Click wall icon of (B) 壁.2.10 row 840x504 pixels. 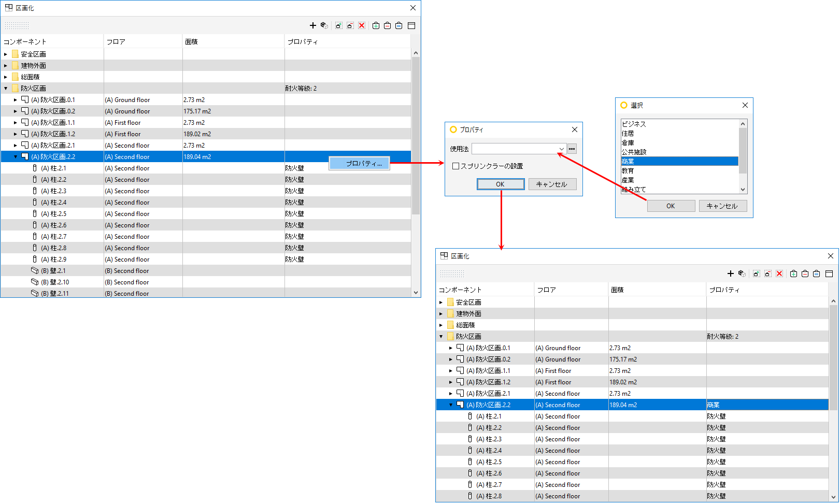(35, 282)
